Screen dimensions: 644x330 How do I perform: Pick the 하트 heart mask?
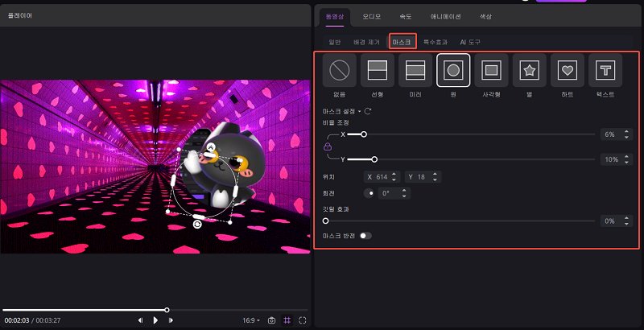coord(568,70)
